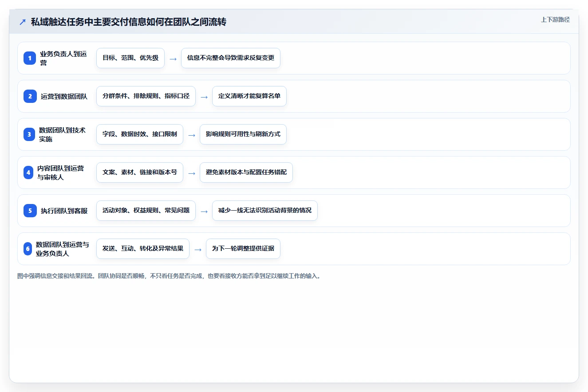This screenshot has height=392, width=588.
Task: Click the arrow after 活动对象、权益规则、常见问题
Action: tap(204, 211)
